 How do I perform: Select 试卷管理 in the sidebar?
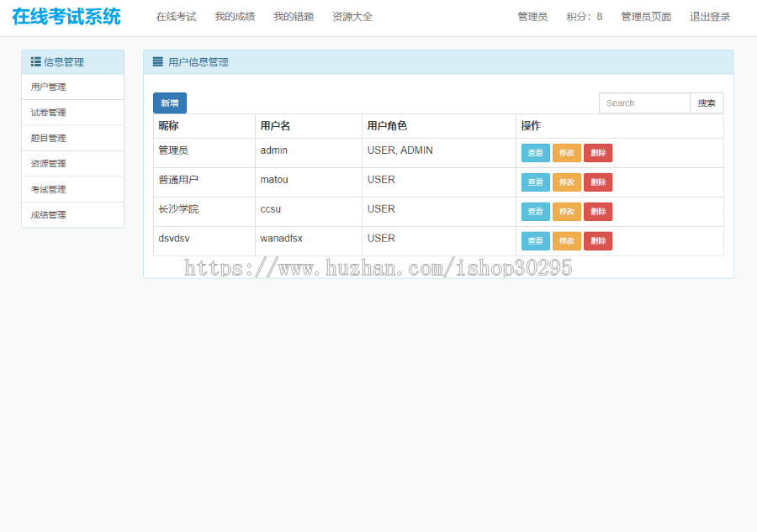73,113
